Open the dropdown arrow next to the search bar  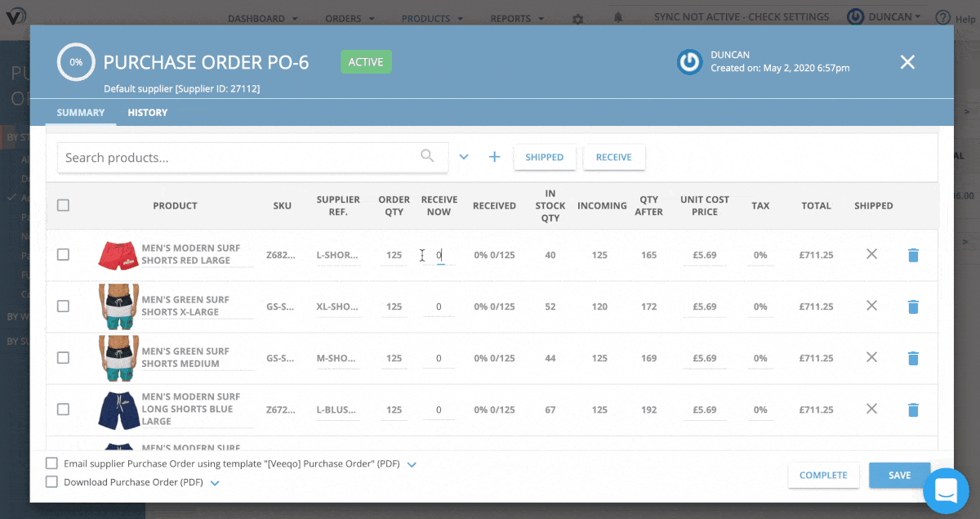[x=464, y=156]
